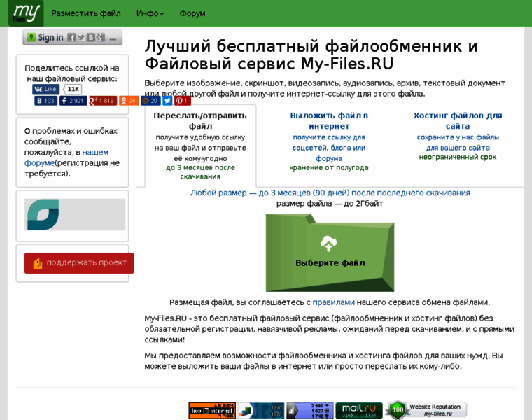Share via the Google+ 1 819 button

click(103, 101)
